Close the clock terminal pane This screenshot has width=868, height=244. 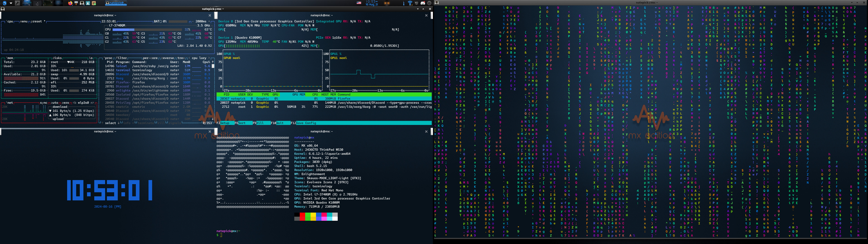tap(210, 131)
